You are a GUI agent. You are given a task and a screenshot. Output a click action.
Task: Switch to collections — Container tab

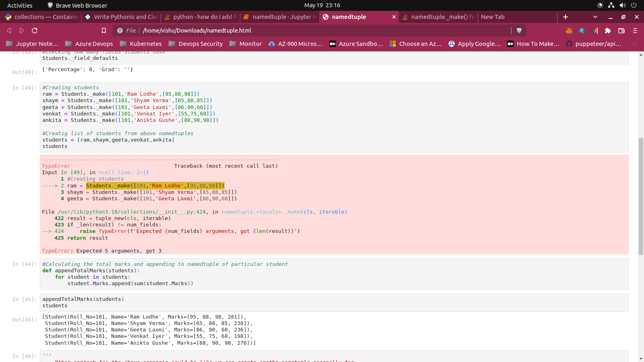(41, 17)
